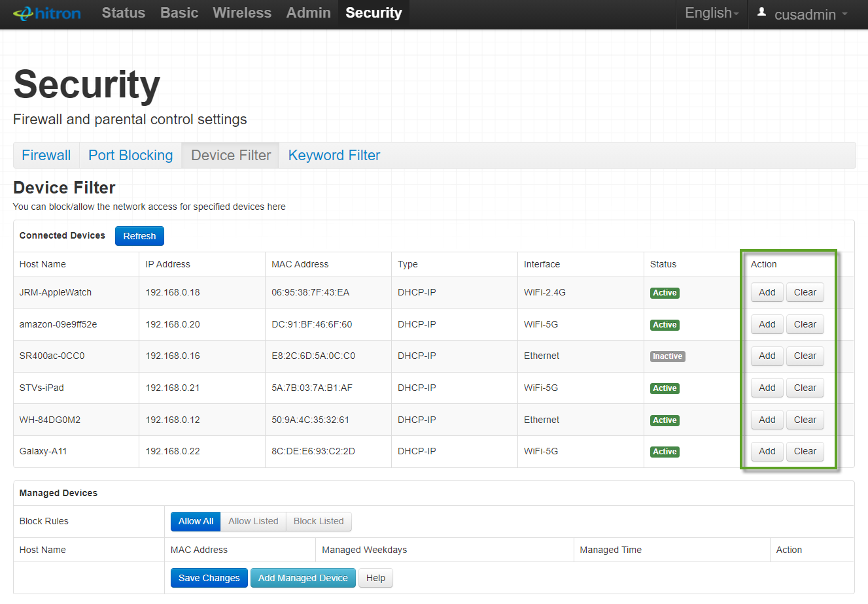Viewport: 868px width, 604px height.
Task: Click the Managed Weekdays column header
Action: pos(364,550)
